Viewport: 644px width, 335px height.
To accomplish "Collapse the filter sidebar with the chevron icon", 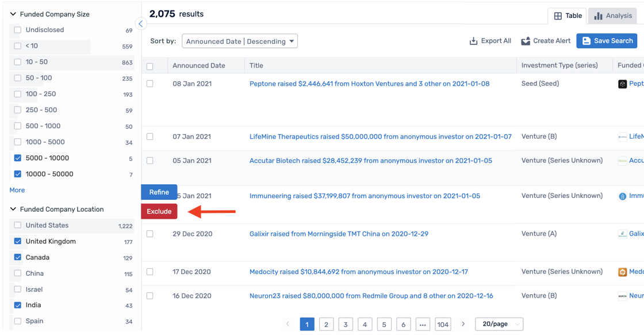I will click(x=141, y=24).
